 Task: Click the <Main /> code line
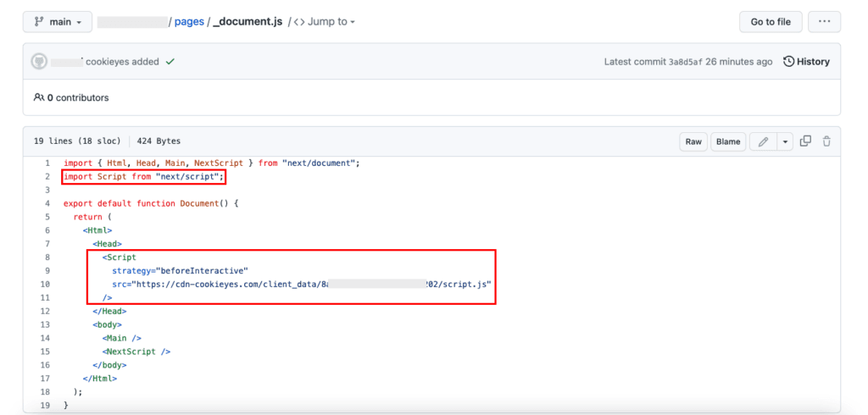(122, 338)
